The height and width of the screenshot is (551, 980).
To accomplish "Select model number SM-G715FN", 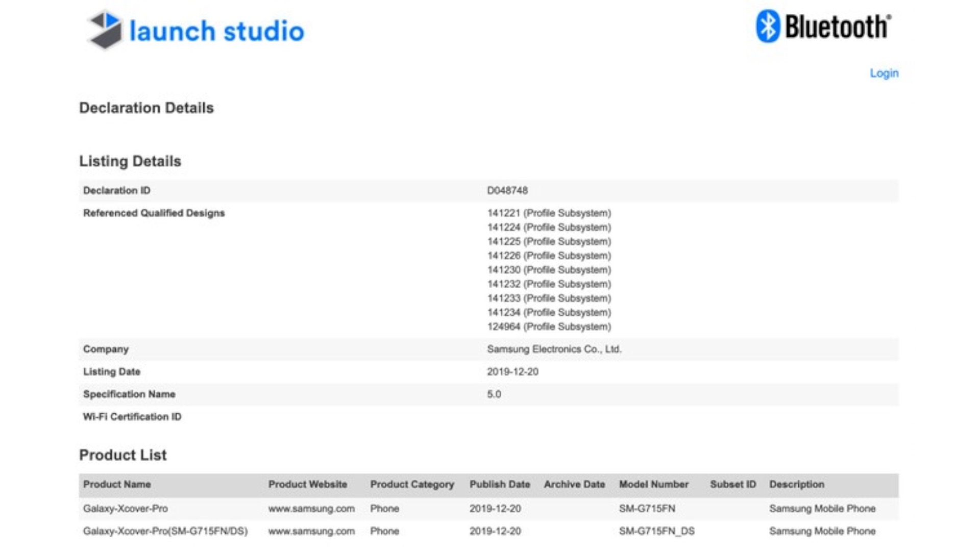I will tap(647, 509).
